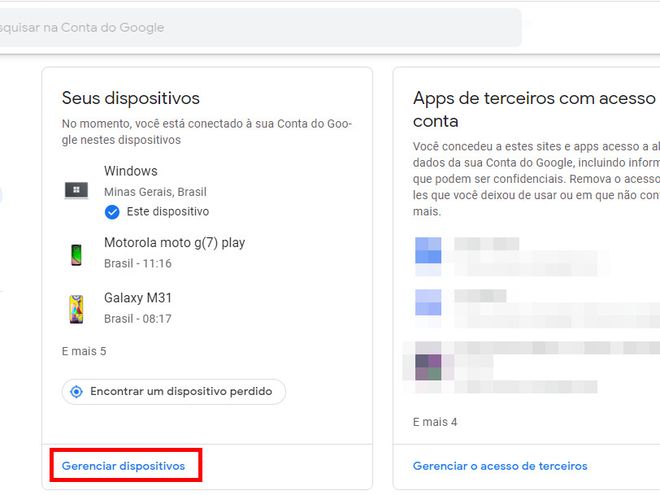The height and width of the screenshot is (495, 660).
Task: Click the Este dispositivo label
Action: click(168, 212)
